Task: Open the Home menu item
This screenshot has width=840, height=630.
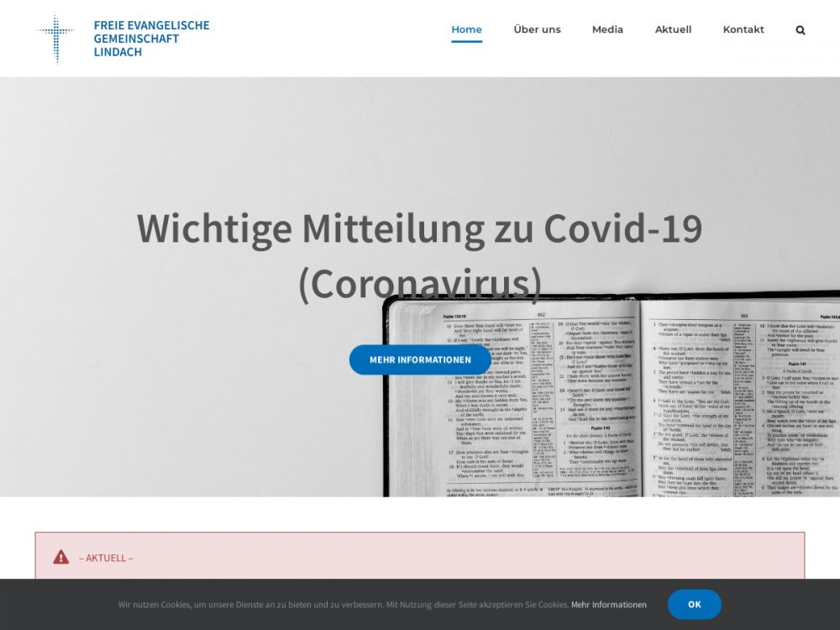Action: (466, 29)
